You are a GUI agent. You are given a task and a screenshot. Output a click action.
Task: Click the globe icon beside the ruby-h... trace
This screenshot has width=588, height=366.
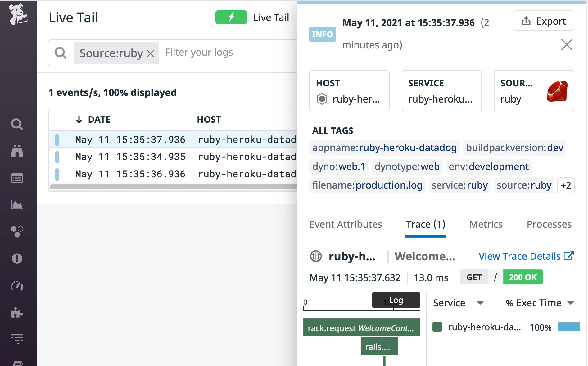(316, 256)
